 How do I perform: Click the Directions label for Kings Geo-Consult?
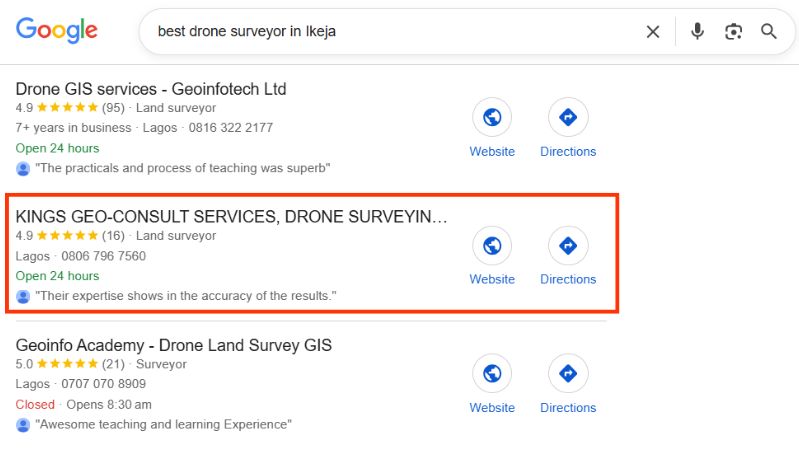coord(568,280)
